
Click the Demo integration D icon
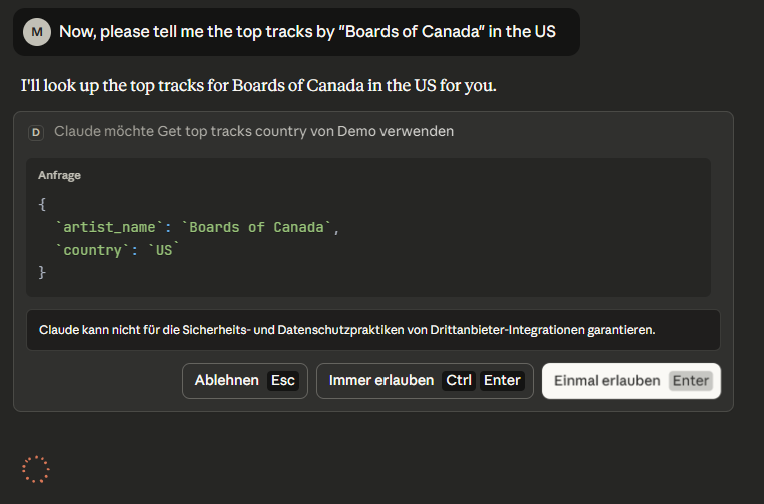[x=37, y=131]
